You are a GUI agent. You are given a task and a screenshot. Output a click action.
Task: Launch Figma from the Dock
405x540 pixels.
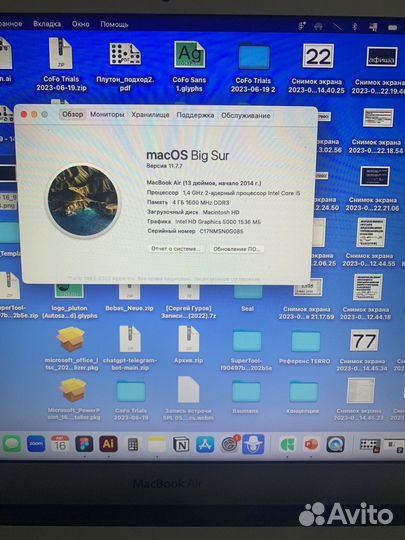84,444
